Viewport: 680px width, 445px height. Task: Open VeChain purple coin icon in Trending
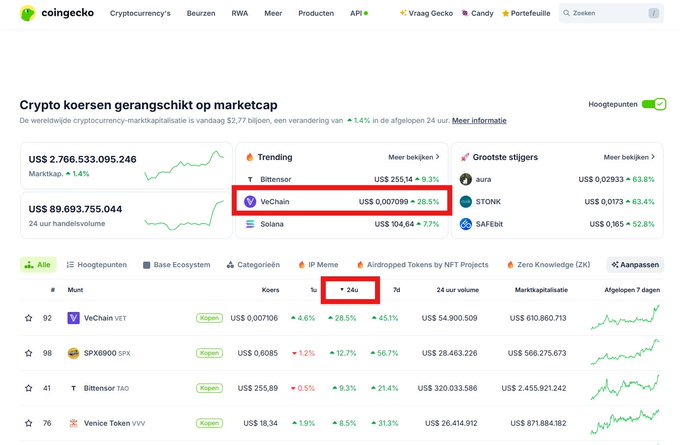(250, 201)
